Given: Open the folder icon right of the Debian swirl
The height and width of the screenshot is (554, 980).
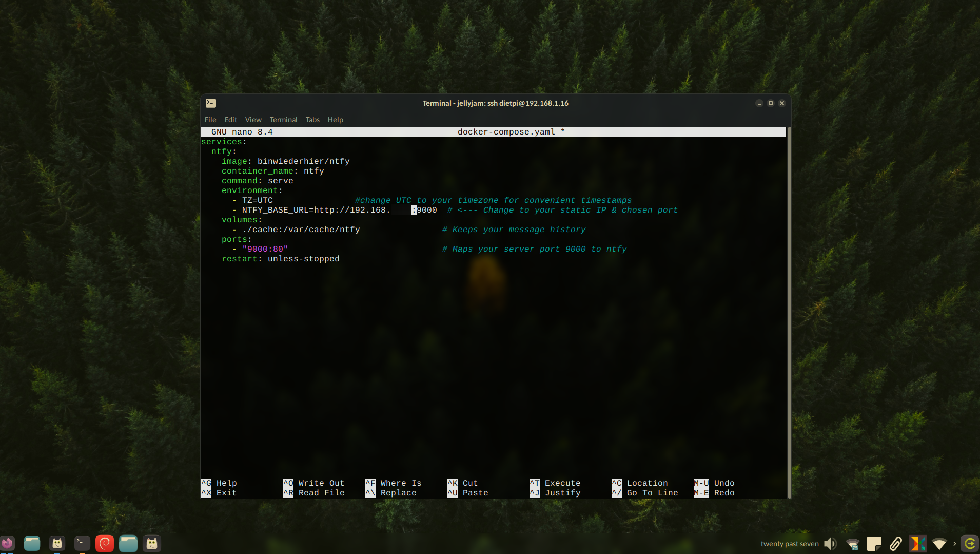Looking at the screenshot, I should point(128,543).
